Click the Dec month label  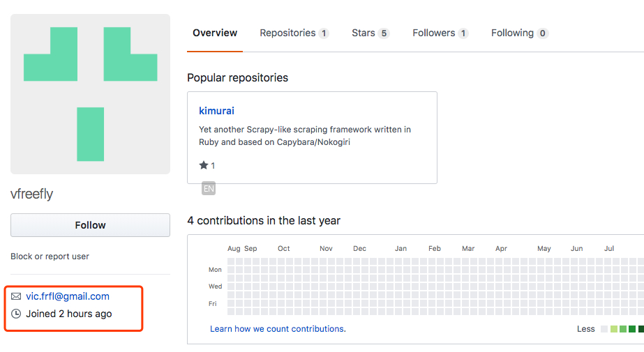(x=359, y=249)
